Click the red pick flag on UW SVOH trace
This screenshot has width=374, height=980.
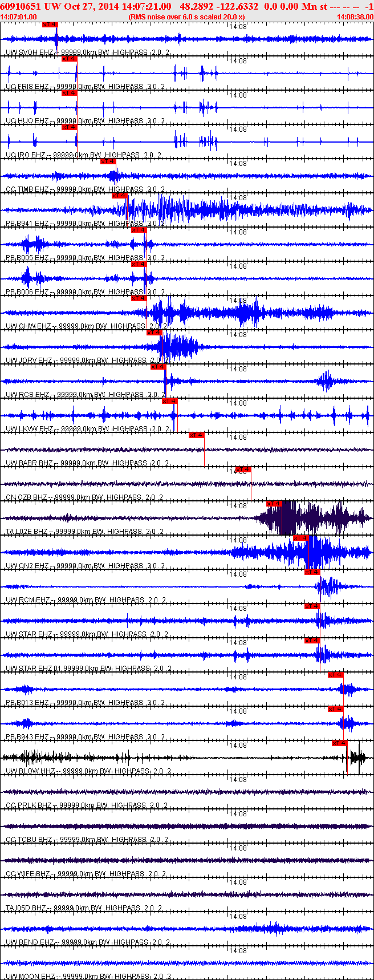point(50,25)
